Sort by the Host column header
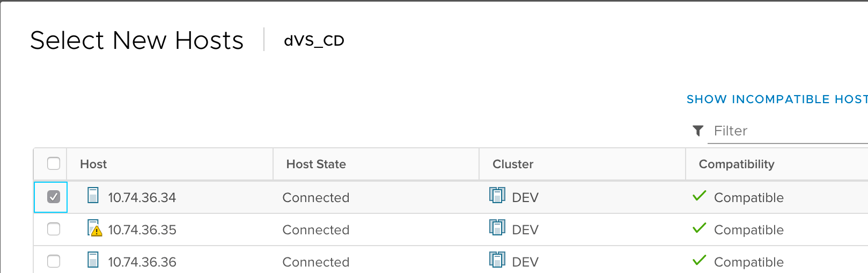Viewport: 868px width, 273px height. (x=93, y=164)
